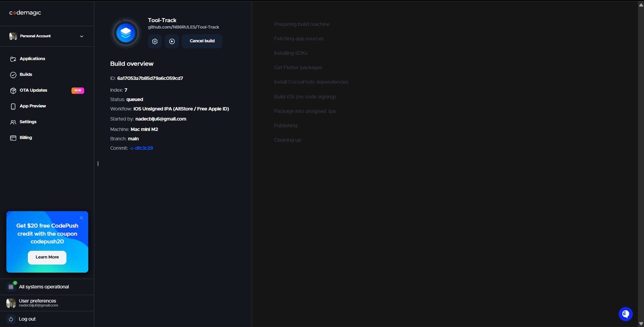The width and height of the screenshot is (644, 327).
Task: Click the Settings people icon
Action: point(13,122)
